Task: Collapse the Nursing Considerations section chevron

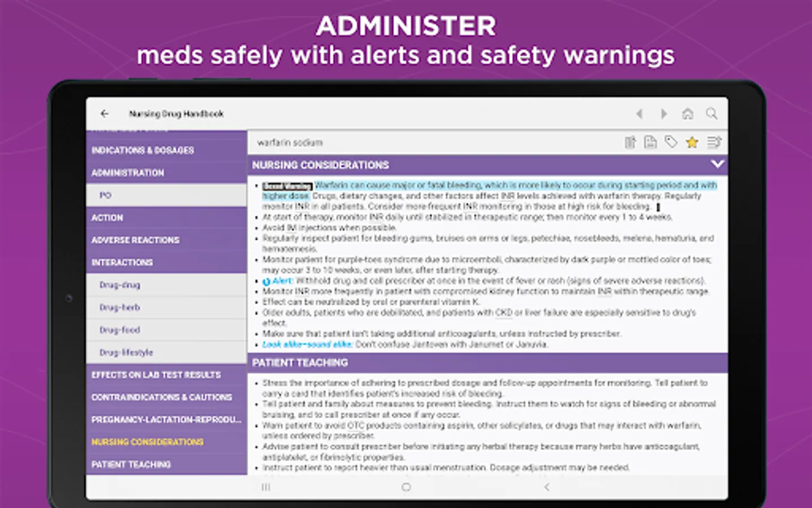Action: click(x=717, y=164)
